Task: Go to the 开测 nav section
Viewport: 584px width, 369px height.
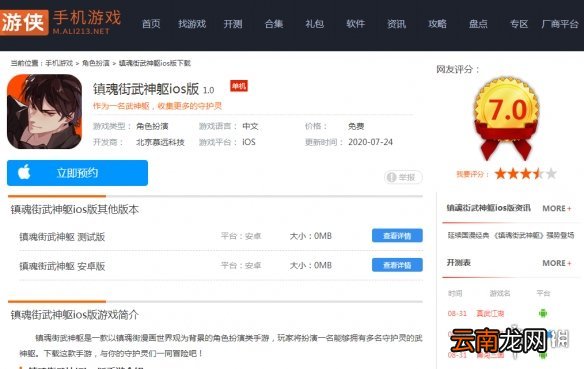Action: 233,24
